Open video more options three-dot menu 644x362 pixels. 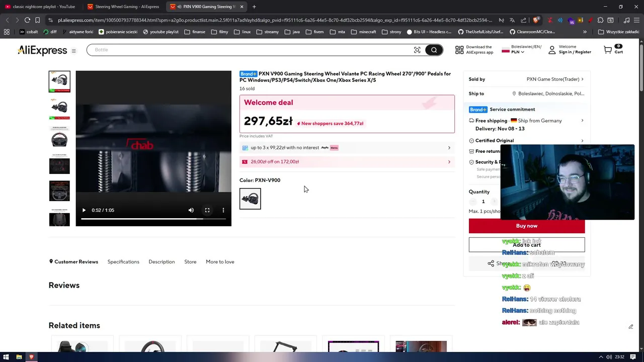[223, 210]
